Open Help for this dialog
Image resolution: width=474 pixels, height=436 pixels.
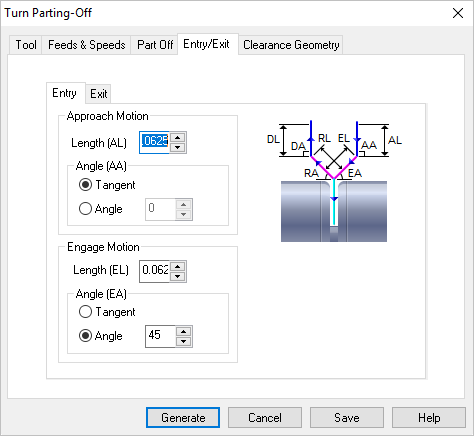click(429, 417)
